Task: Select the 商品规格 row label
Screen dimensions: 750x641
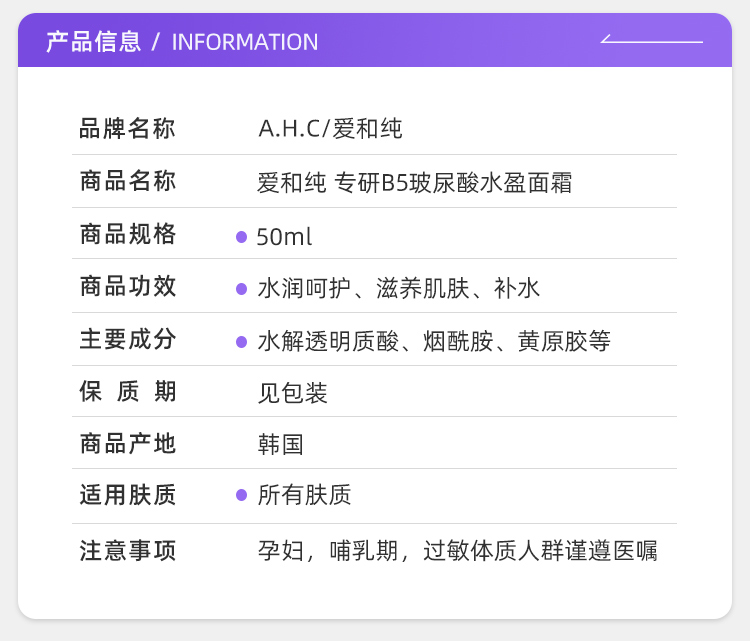Action: [128, 235]
